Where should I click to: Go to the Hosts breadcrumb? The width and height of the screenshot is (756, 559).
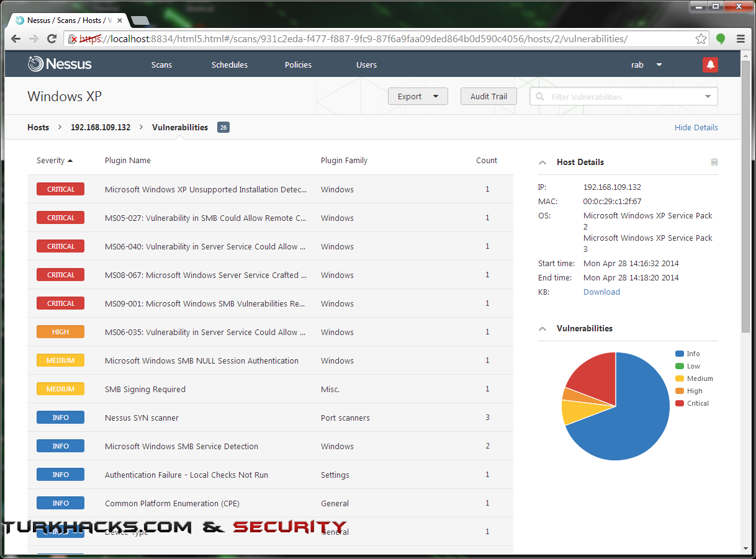(38, 127)
